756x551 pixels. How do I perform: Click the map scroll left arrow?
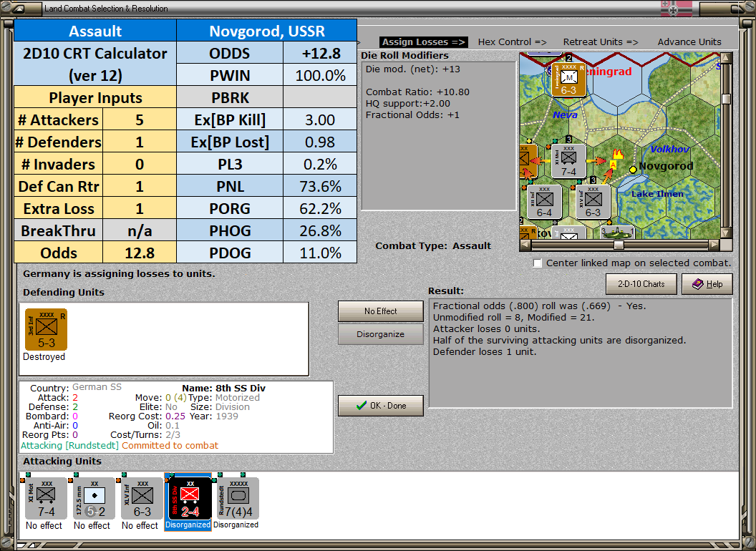coord(525,245)
